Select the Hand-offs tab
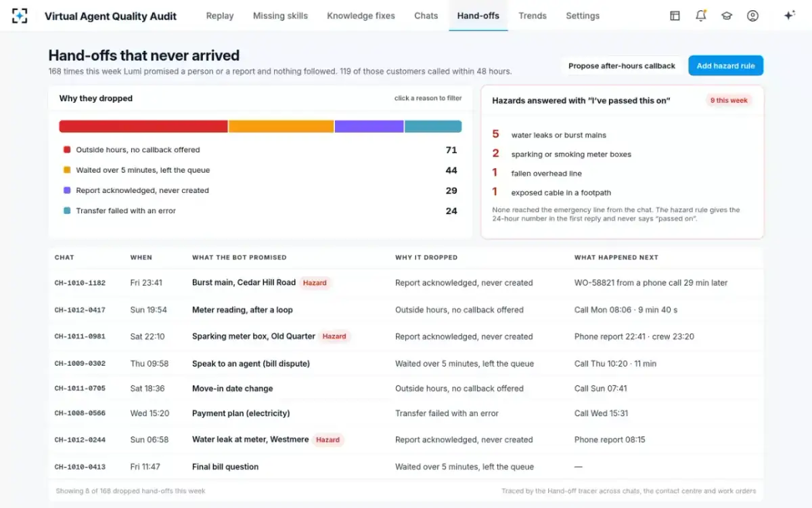 (x=478, y=16)
